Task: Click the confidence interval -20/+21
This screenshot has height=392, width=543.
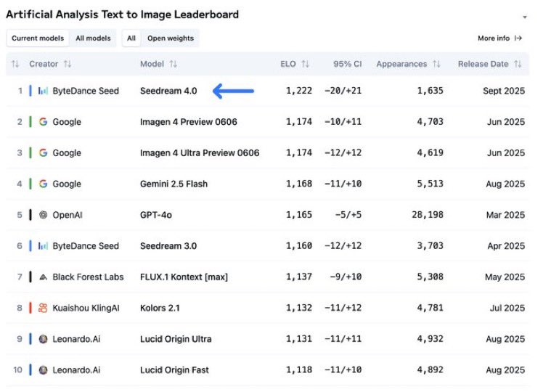Action: coord(343,91)
